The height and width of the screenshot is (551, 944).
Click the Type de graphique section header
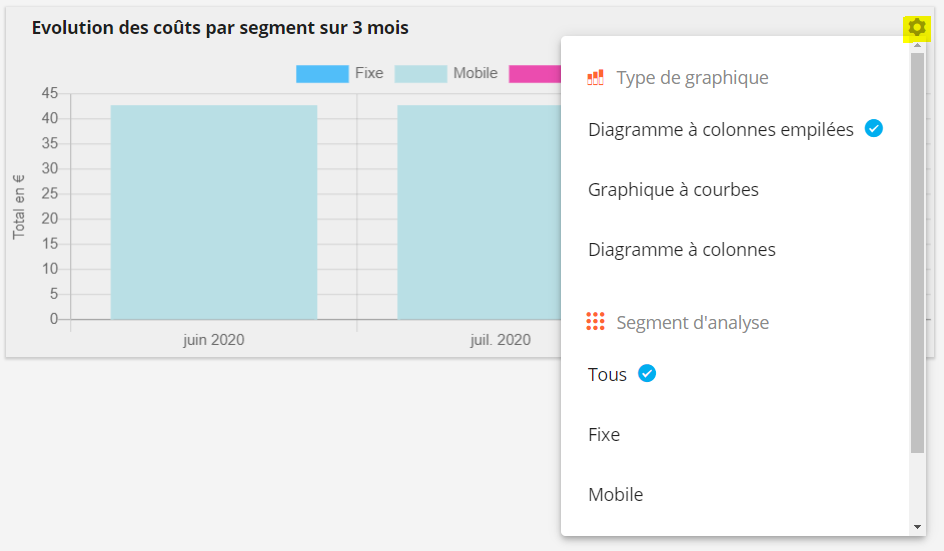[692, 78]
